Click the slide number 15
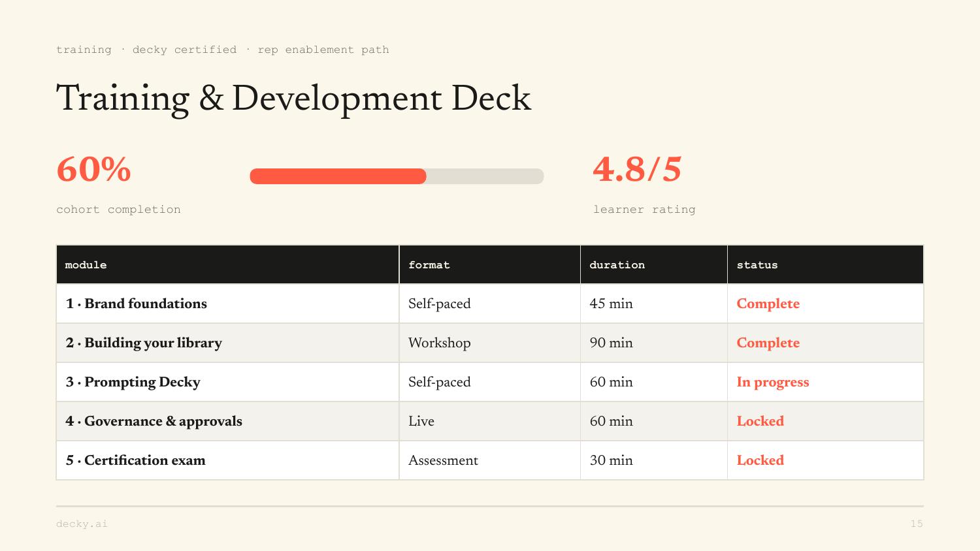This screenshot has width=980, height=551. pos(917,524)
